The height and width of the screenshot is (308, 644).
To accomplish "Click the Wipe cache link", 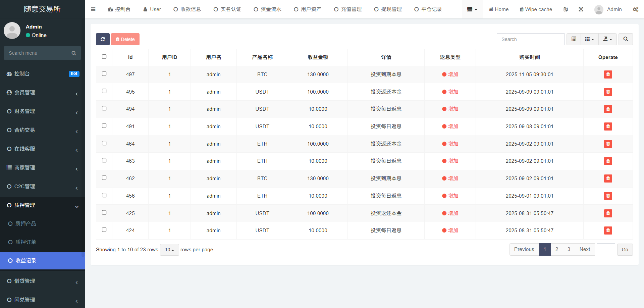I will tap(536, 9).
